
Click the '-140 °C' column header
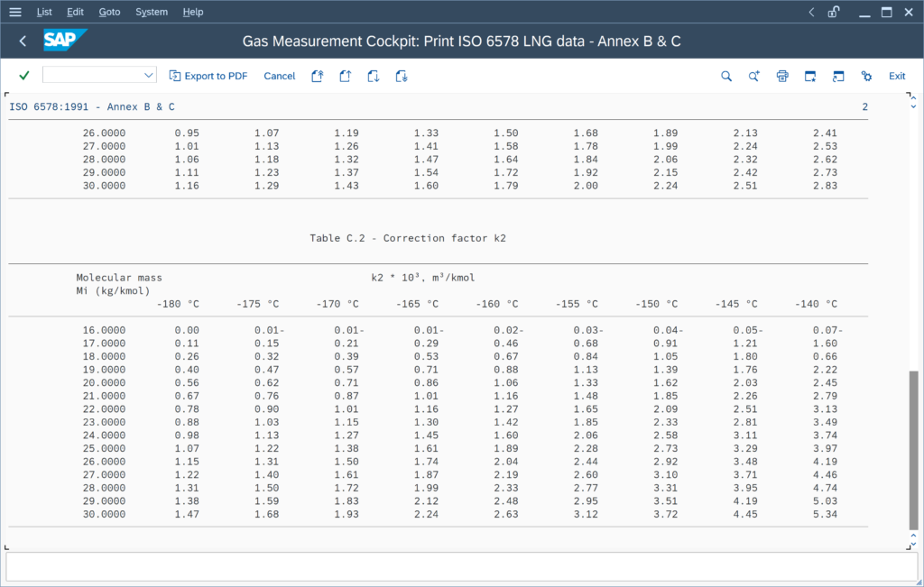(816, 304)
